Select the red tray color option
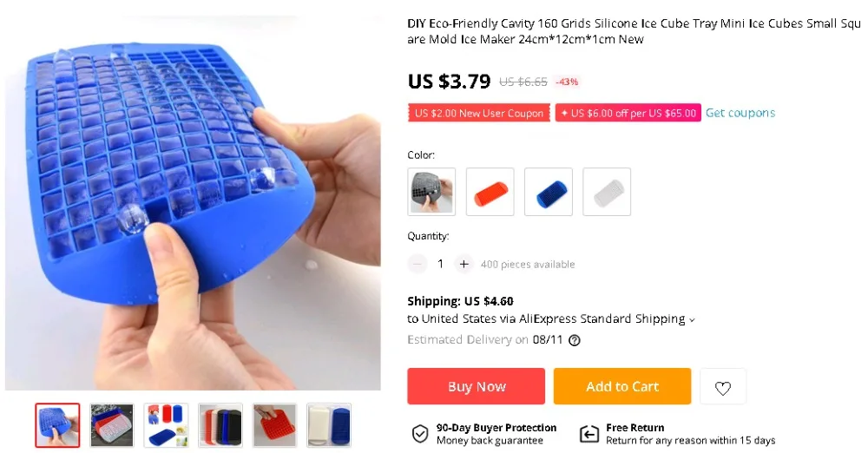Screen dimensions: 868x453 490,192
